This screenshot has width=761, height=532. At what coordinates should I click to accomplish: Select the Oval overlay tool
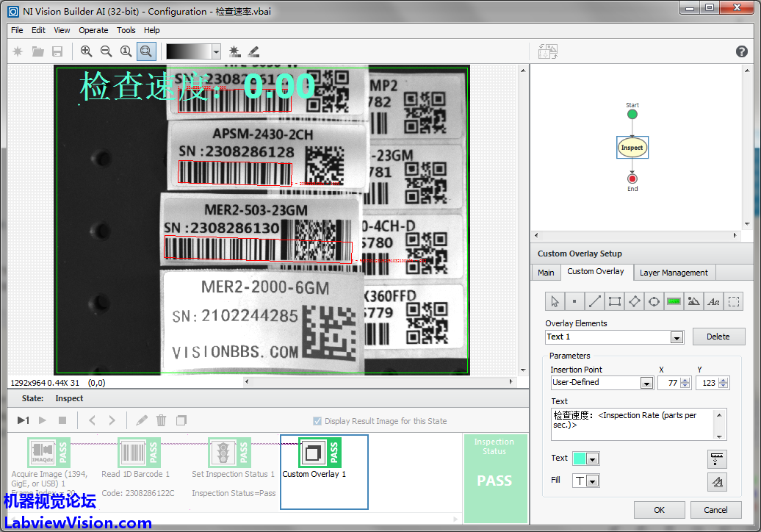[x=654, y=301]
